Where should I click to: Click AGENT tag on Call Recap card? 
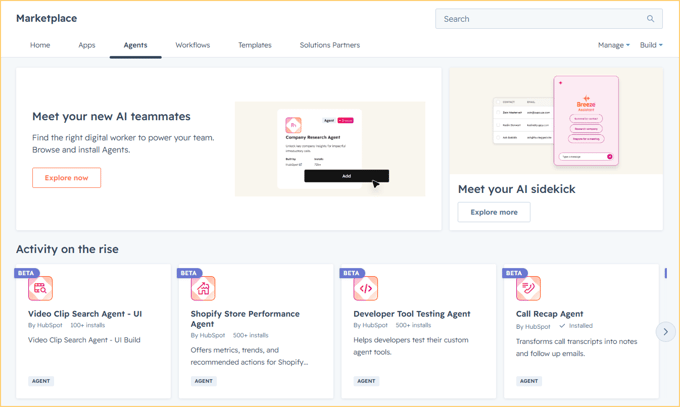click(x=529, y=381)
